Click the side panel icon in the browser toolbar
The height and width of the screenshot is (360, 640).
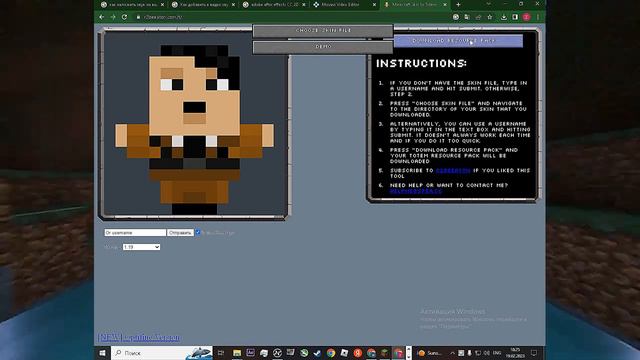coord(515,17)
